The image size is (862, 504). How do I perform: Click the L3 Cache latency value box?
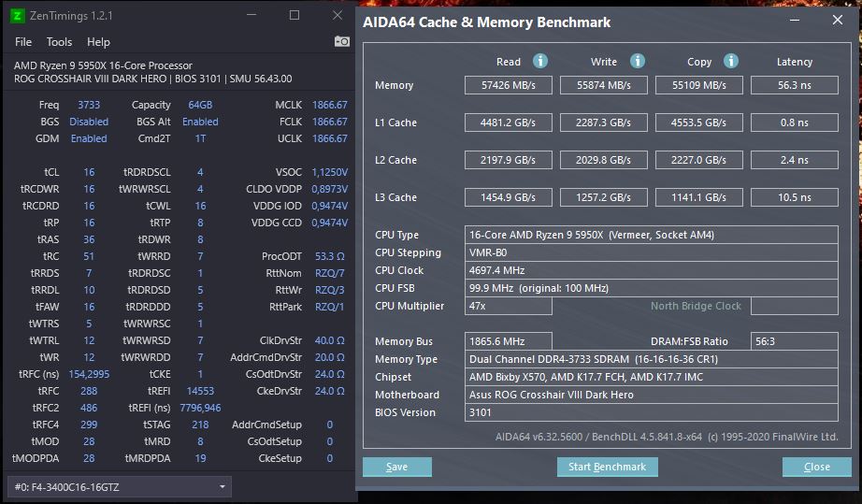(795, 197)
